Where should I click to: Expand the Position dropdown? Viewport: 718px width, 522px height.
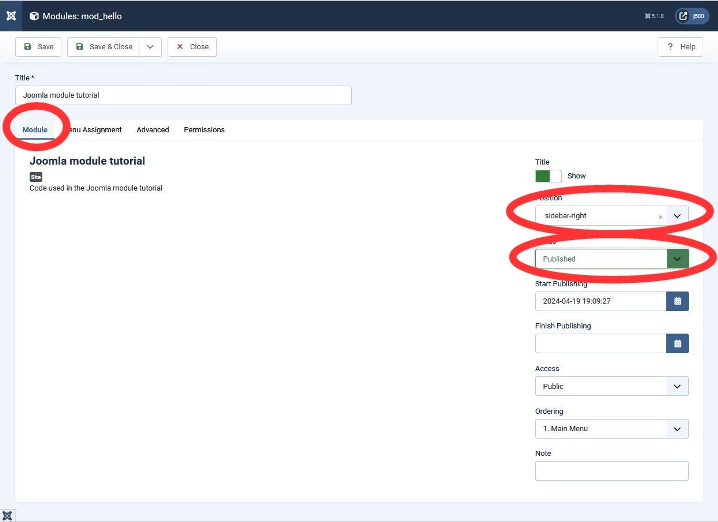click(677, 216)
